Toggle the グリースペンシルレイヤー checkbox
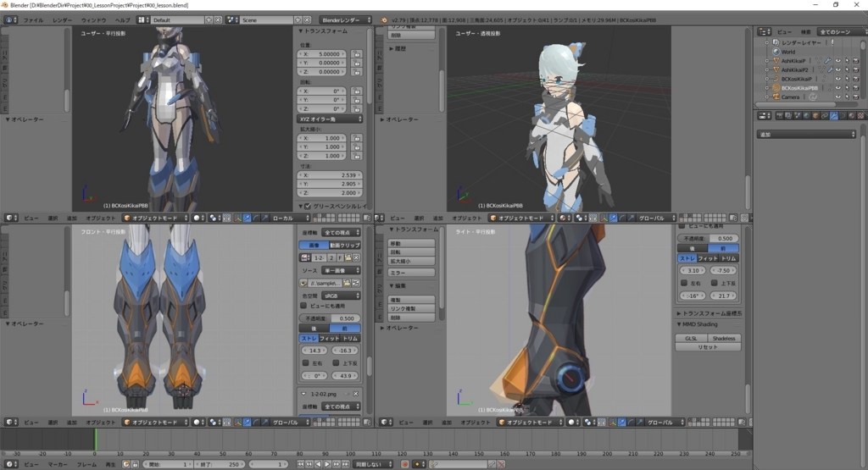Screen dimensions: 868x470 click(x=308, y=207)
